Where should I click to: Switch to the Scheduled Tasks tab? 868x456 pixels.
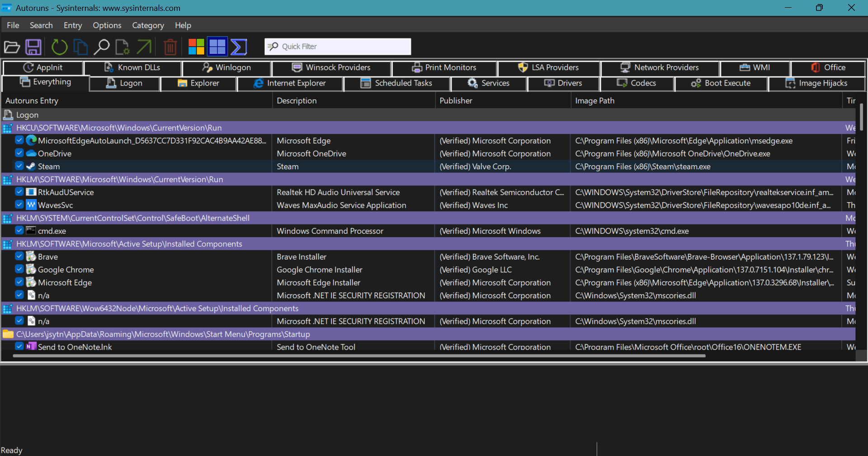coord(396,83)
